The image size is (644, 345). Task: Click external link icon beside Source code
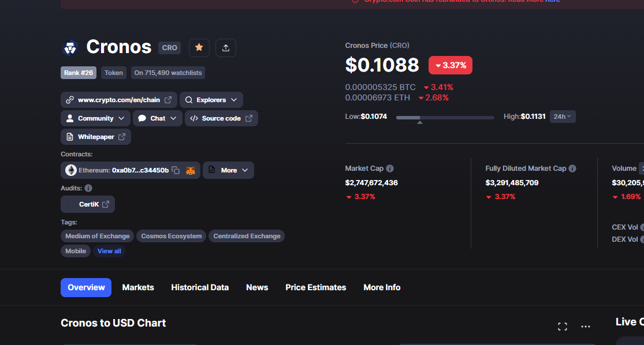(x=249, y=118)
